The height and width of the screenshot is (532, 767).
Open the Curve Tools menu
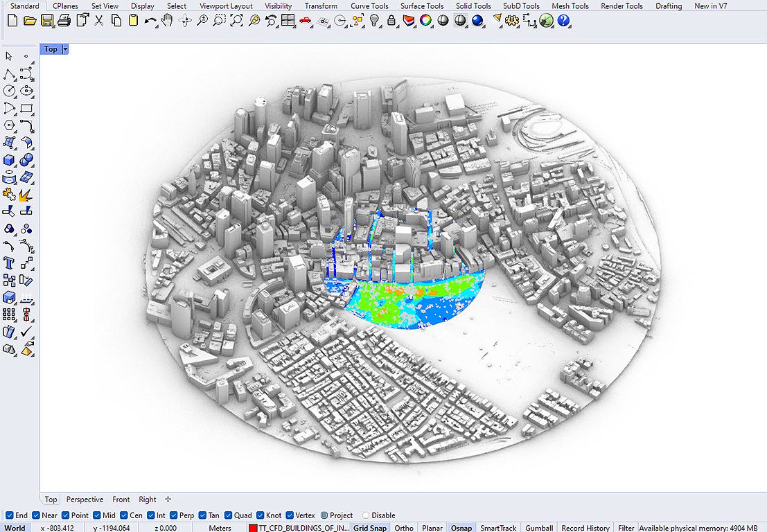point(369,6)
